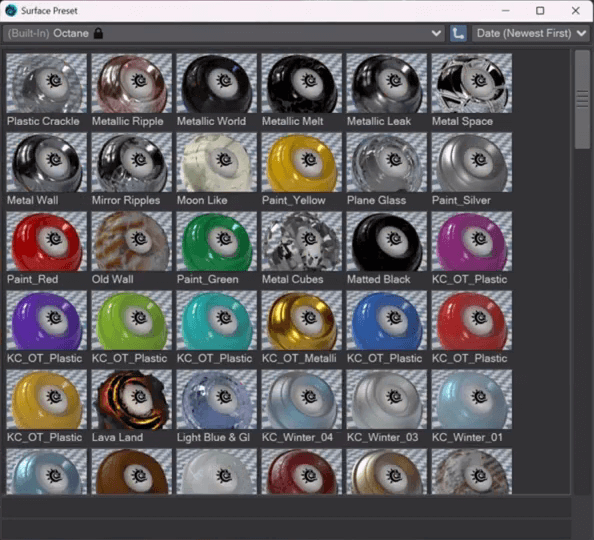Select the Paint_Red preset
Viewport: 594px width, 540px height.
click(x=47, y=241)
